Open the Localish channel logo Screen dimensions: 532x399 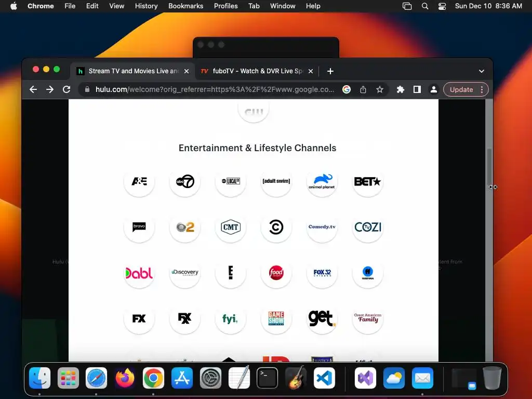(231, 181)
